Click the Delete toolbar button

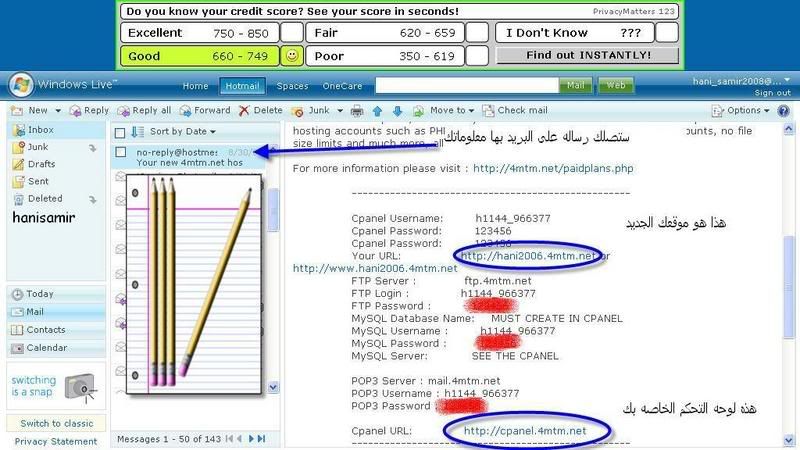coord(260,111)
